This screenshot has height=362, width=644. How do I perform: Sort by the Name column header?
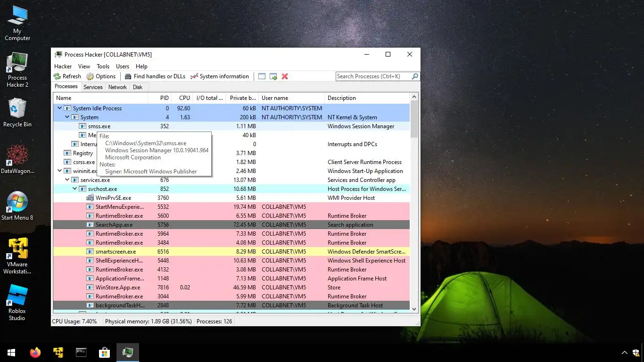100,98
